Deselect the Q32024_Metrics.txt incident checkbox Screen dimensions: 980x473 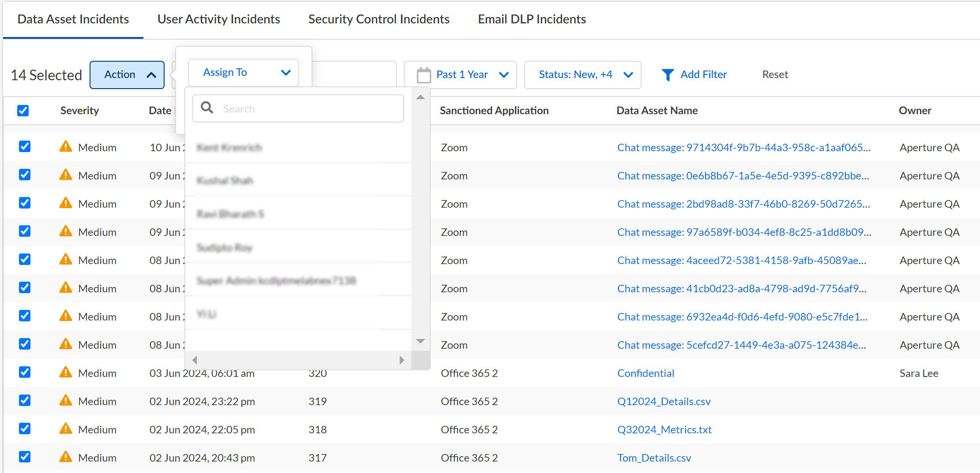(25, 429)
